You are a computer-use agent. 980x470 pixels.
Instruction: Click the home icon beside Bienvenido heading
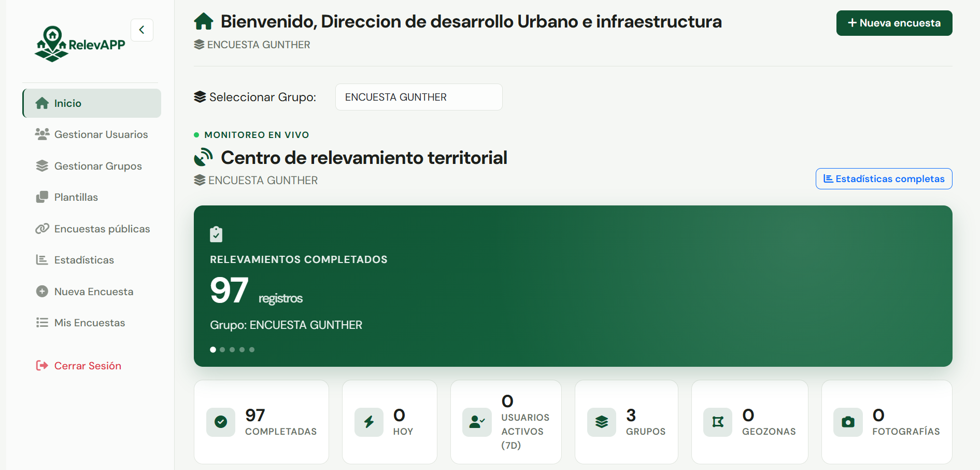204,21
